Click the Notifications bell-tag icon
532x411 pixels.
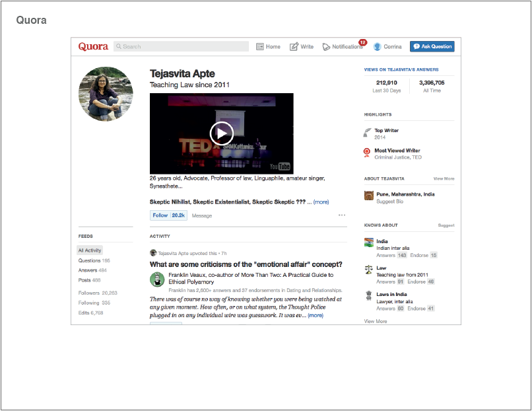tap(326, 47)
